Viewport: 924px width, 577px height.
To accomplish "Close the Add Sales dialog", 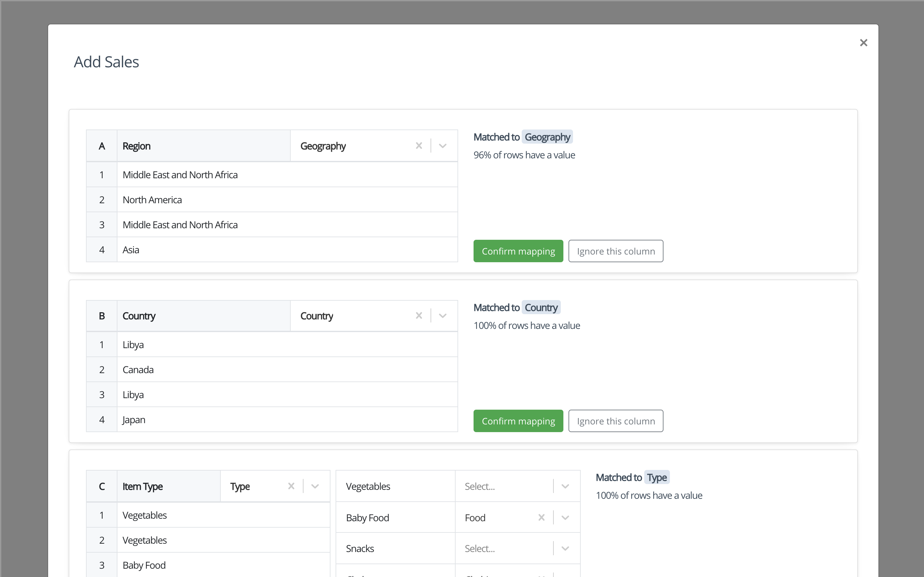I will [x=863, y=43].
